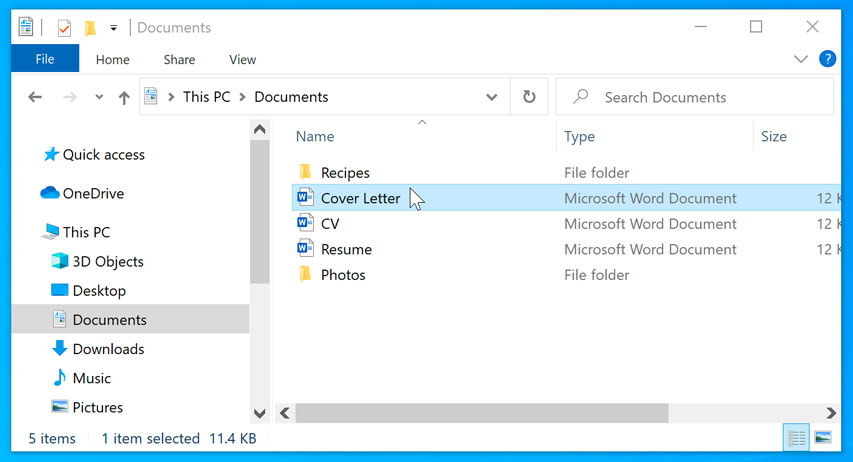Click the New Folder icon in title bar
853x462 pixels.
pos(90,27)
